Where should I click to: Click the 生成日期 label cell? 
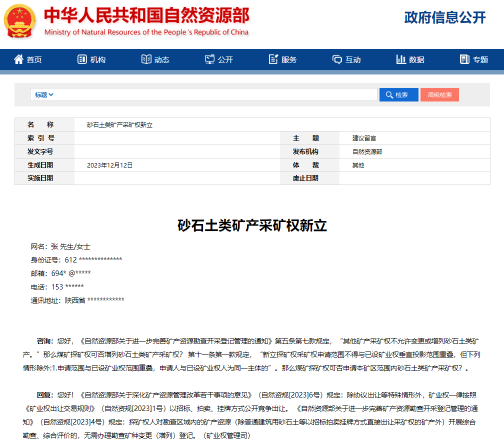(44, 165)
